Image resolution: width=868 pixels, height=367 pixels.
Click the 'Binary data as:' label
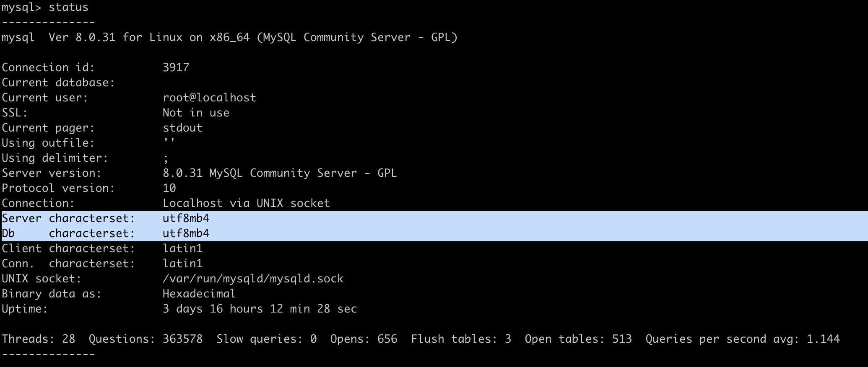pyautogui.click(x=52, y=294)
